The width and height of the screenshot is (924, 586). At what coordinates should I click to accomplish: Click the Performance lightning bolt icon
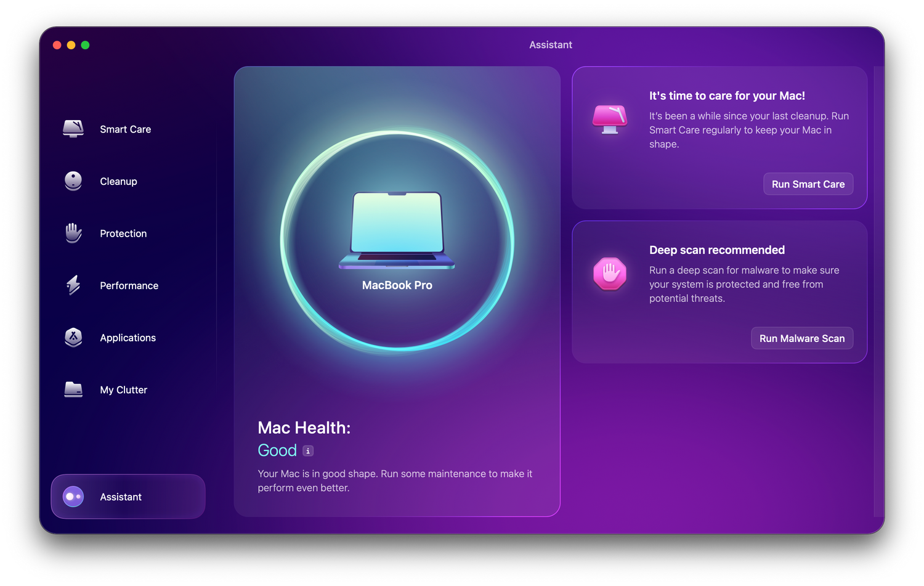(x=73, y=285)
